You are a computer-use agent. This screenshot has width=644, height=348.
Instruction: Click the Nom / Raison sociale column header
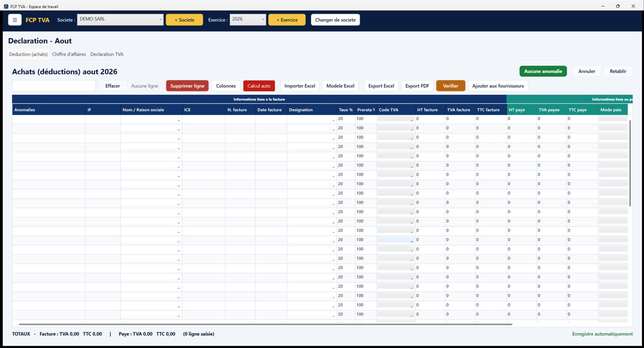pyautogui.click(x=151, y=110)
